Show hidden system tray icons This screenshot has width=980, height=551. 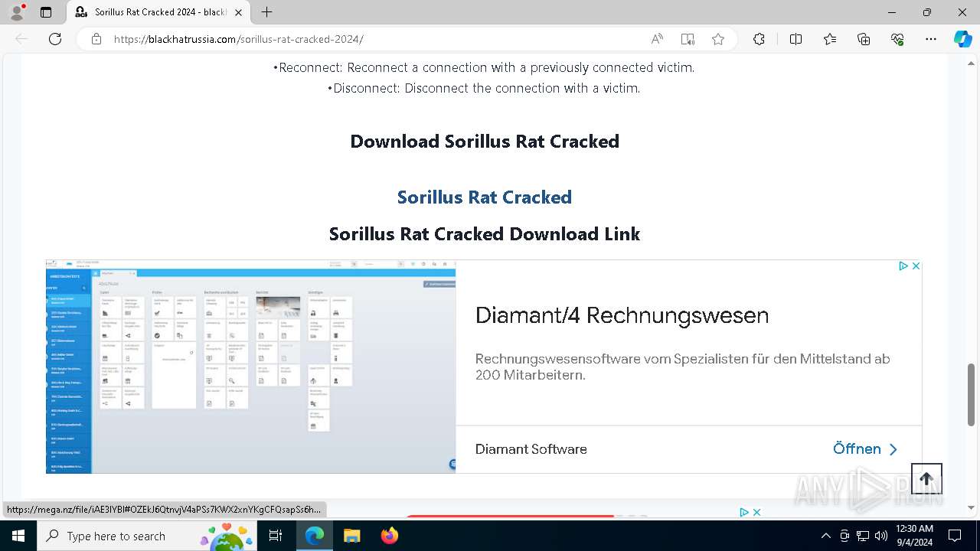(x=825, y=536)
